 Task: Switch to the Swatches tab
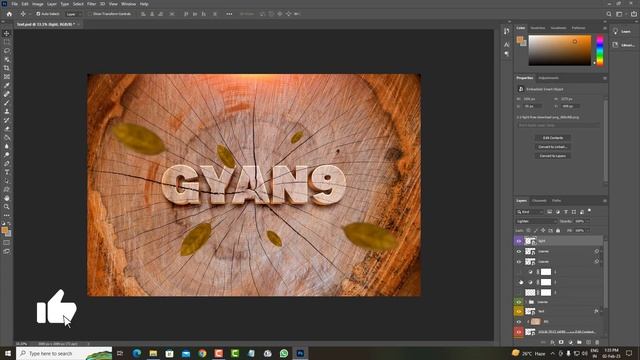click(x=538, y=28)
